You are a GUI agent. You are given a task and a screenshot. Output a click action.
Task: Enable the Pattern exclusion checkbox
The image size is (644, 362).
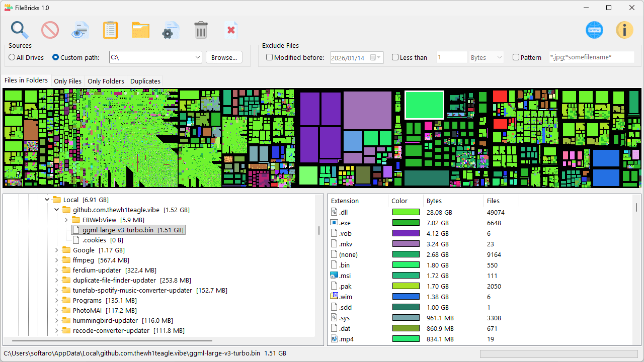pyautogui.click(x=516, y=57)
